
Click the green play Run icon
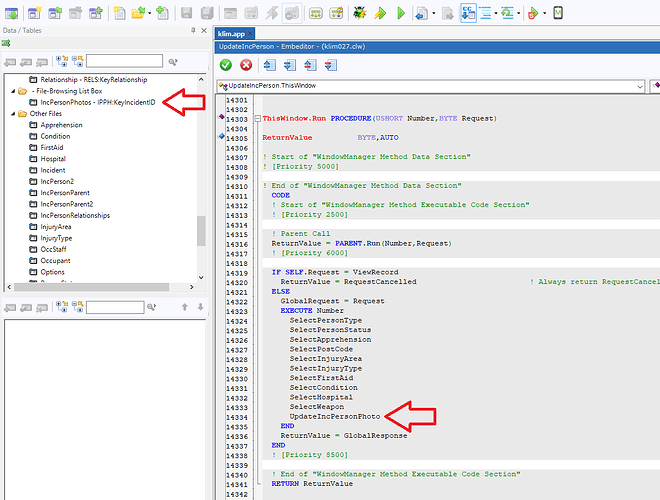pos(401,13)
